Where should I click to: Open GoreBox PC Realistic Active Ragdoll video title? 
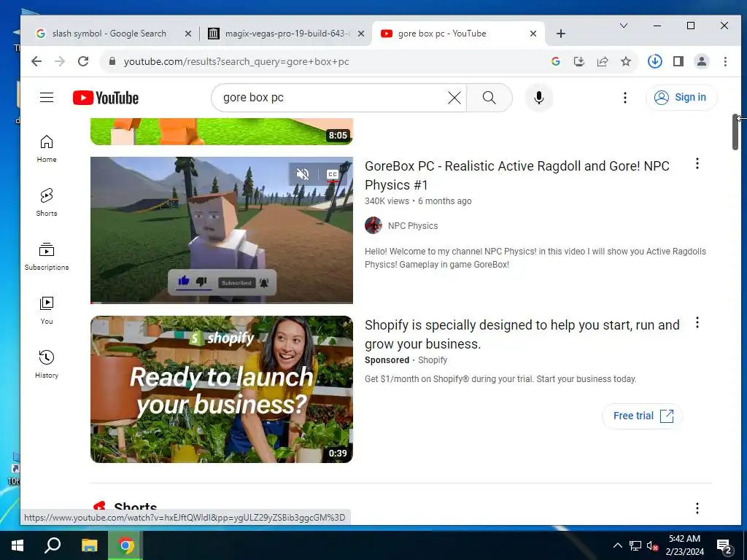[517, 175]
